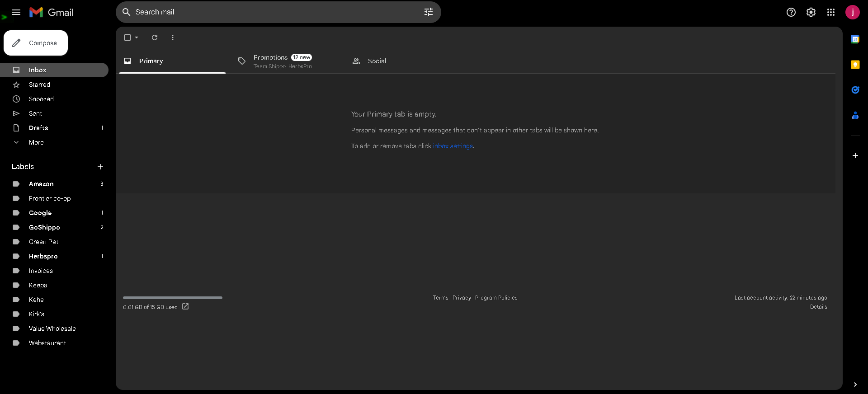Open the Settings gear
868x394 pixels.
coord(811,12)
